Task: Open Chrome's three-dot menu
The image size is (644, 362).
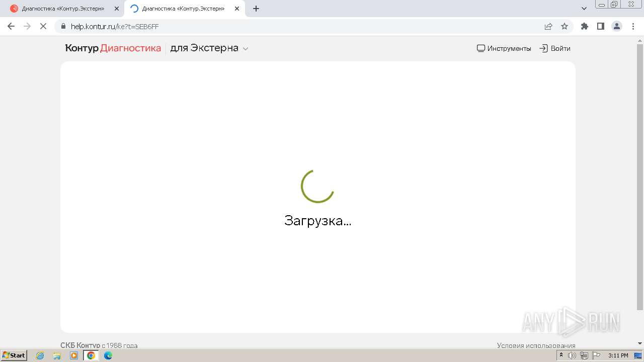Action: click(x=632, y=26)
